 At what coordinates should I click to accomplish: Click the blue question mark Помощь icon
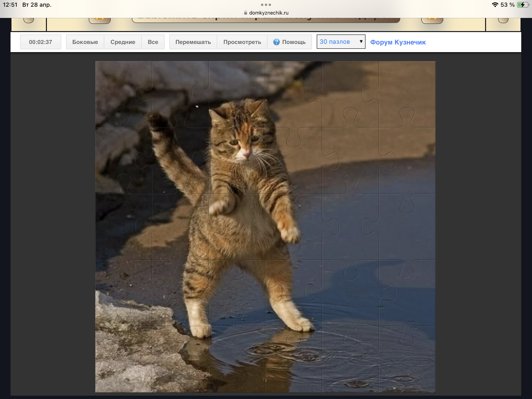(x=276, y=42)
